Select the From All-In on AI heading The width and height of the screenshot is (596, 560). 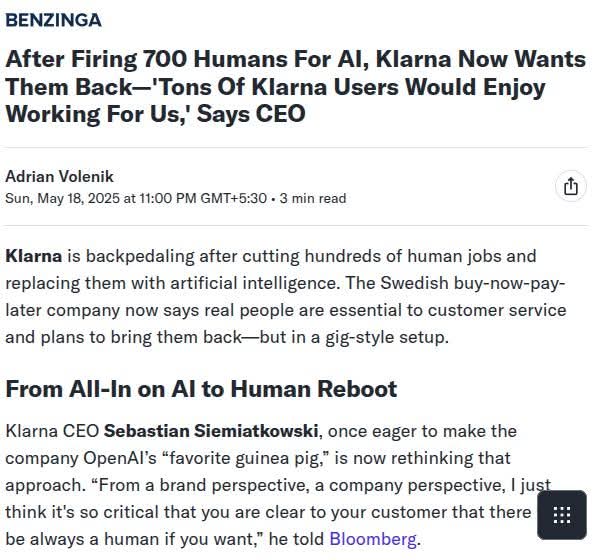[201, 389]
